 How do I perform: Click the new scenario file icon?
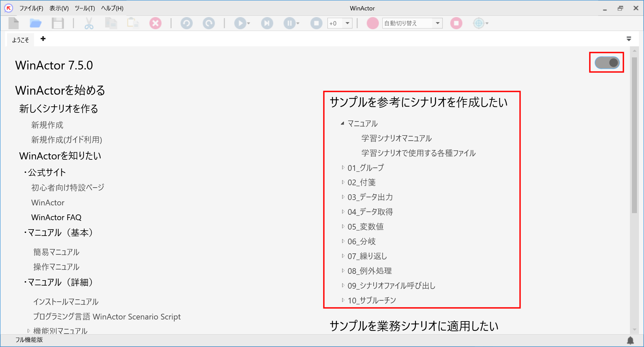[x=14, y=23]
